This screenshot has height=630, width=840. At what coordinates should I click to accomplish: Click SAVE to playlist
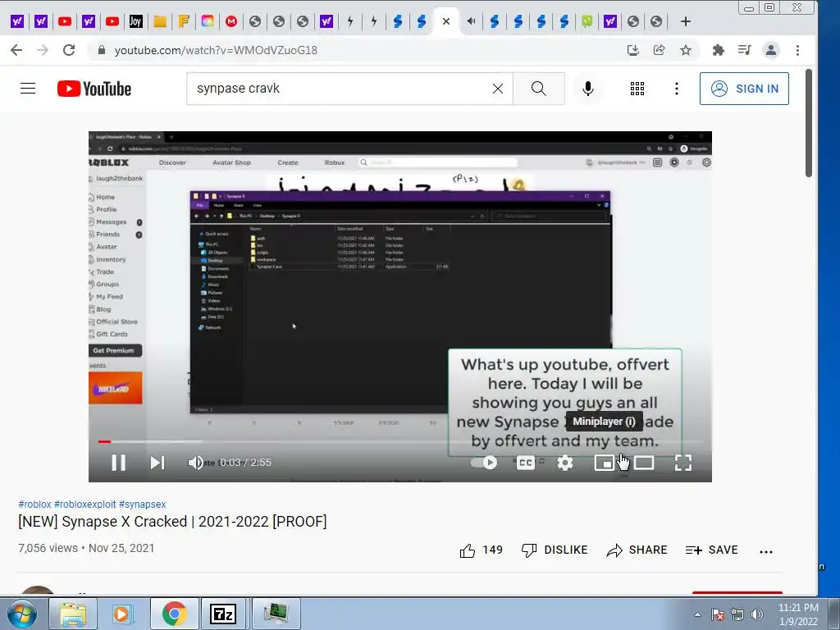pos(711,550)
